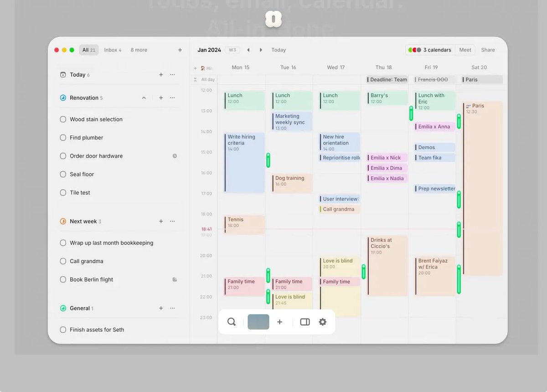Open search from the bottom toolbar

pyautogui.click(x=232, y=322)
